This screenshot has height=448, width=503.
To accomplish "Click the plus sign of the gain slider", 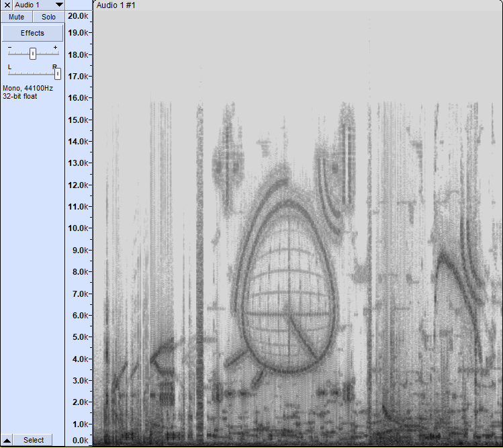I will click(56, 48).
